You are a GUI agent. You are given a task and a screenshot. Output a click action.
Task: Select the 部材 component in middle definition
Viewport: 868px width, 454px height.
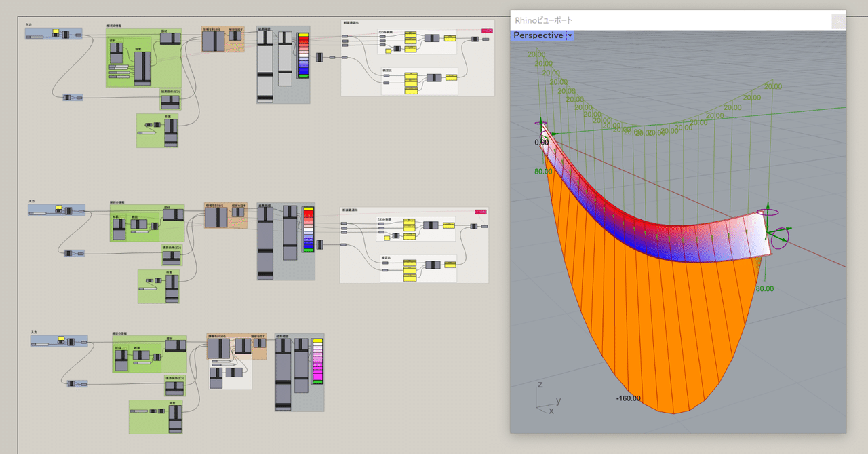[173, 215]
